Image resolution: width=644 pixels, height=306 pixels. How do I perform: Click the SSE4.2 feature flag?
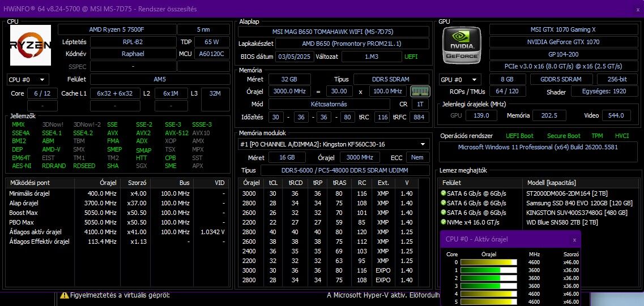[83, 133]
